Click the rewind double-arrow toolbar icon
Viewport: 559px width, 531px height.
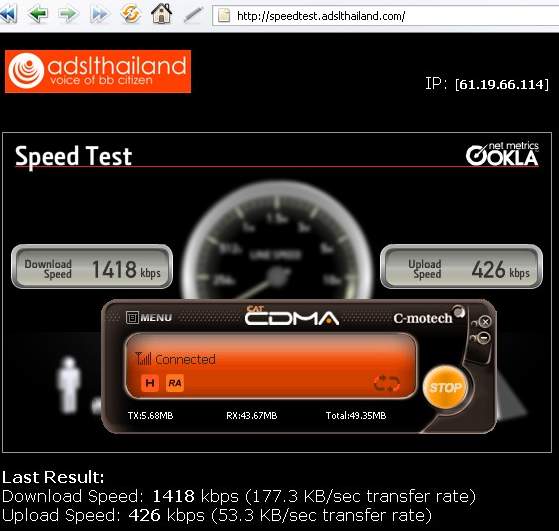pos(8,15)
